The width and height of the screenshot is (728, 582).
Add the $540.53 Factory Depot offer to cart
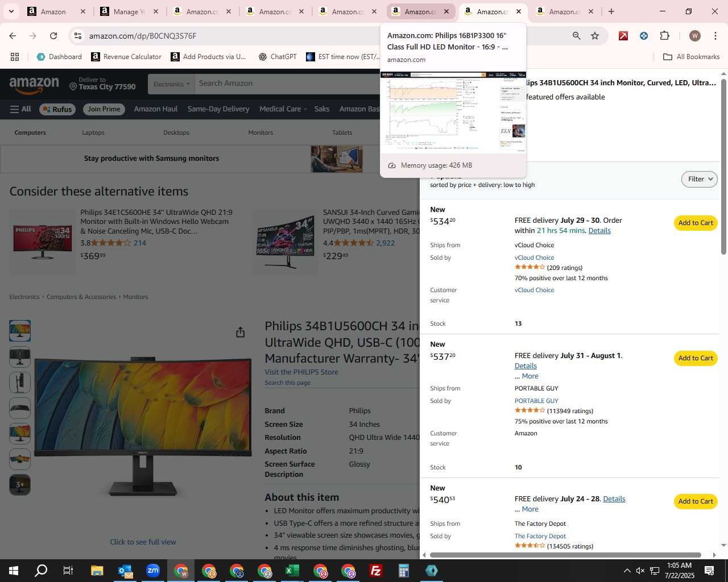[x=696, y=501]
